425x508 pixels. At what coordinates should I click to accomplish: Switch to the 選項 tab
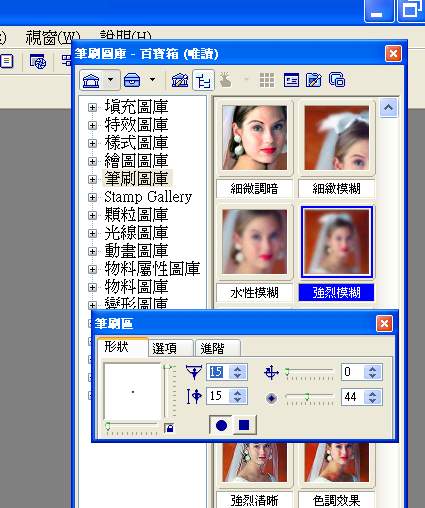tap(171, 348)
